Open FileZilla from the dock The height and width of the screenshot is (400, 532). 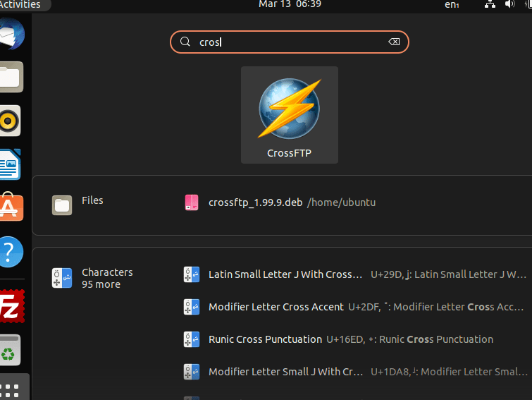pos(12,306)
